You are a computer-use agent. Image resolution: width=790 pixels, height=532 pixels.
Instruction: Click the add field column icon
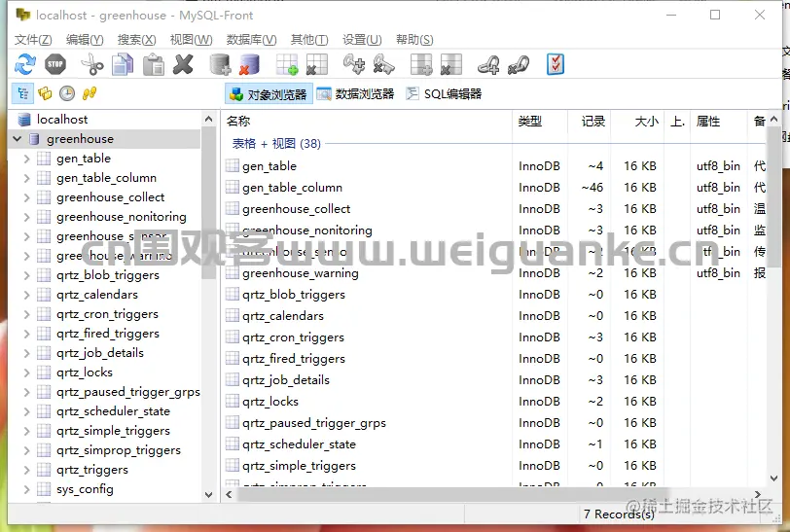coord(421,64)
